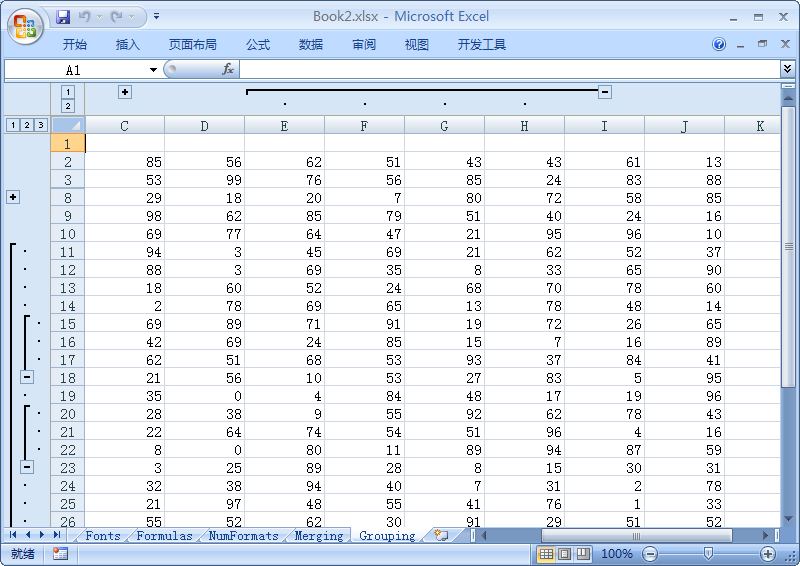Switch to Normal view
Viewport: 800px width, 566px height.
tap(546, 554)
